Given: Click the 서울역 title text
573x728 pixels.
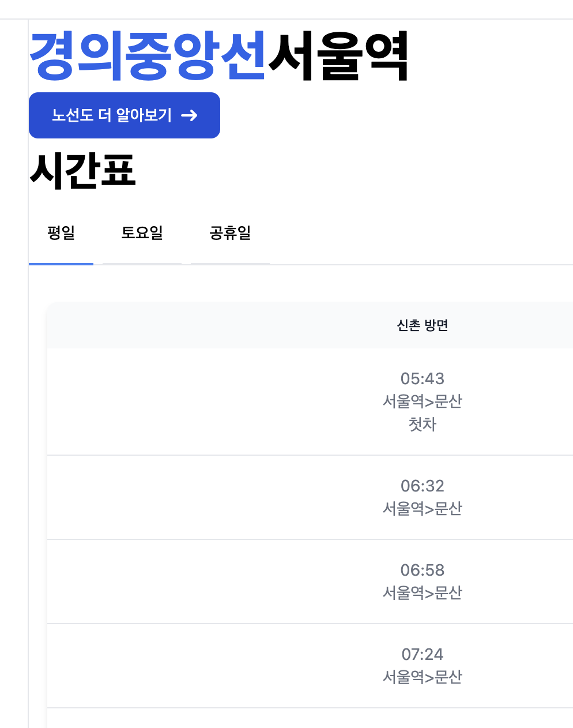Looking at the screenshot, I should [338, 55].
